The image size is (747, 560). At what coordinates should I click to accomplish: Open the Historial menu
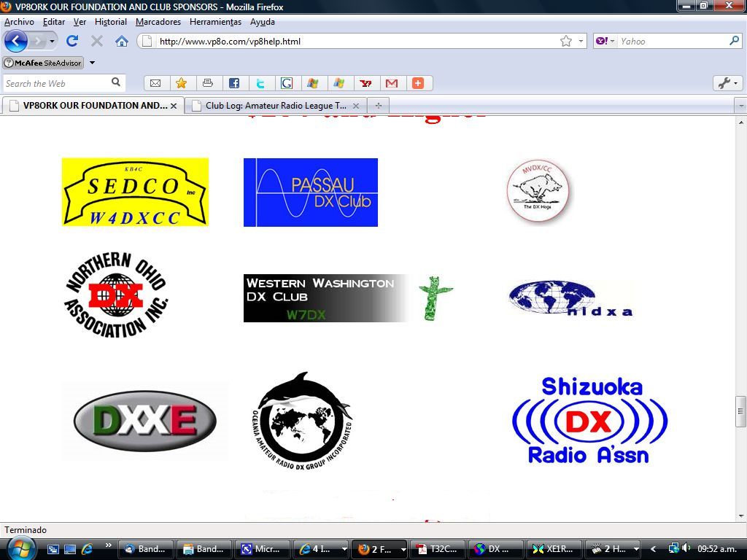[x=111, y=22]
